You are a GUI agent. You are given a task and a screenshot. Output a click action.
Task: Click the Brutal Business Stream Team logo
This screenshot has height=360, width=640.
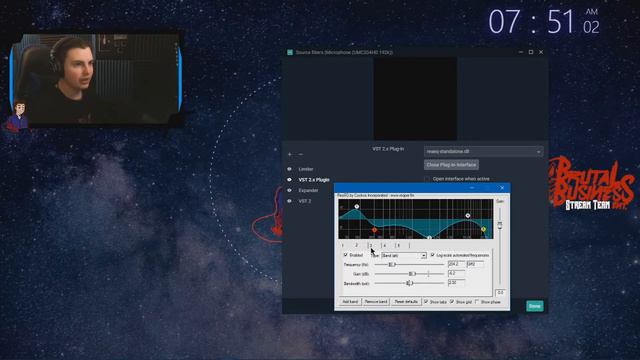pos(592,184)
